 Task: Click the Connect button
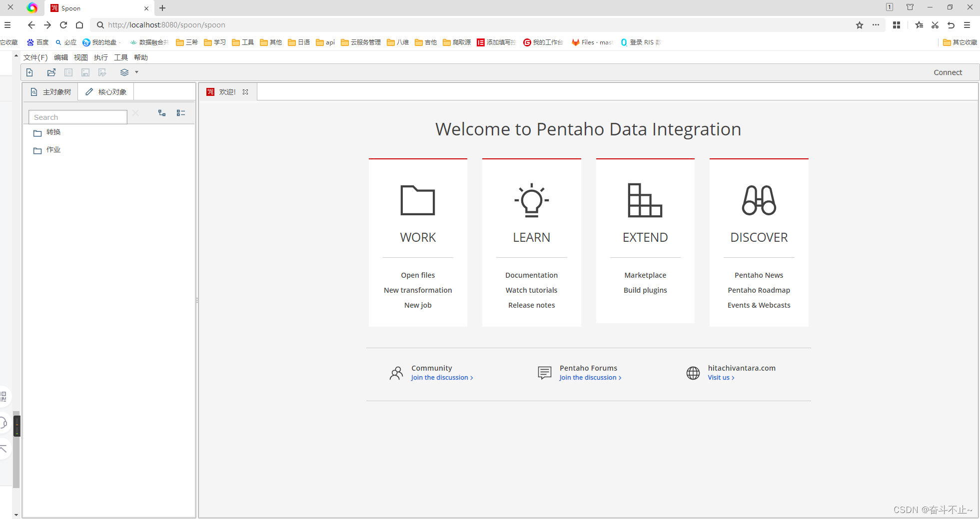pyautogui.click(x=948, y=72)
